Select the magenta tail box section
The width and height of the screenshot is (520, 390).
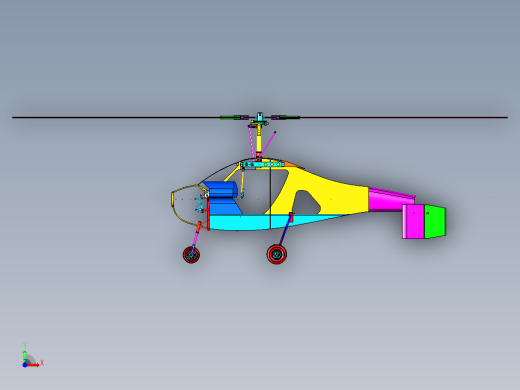[x=413, y=222]
